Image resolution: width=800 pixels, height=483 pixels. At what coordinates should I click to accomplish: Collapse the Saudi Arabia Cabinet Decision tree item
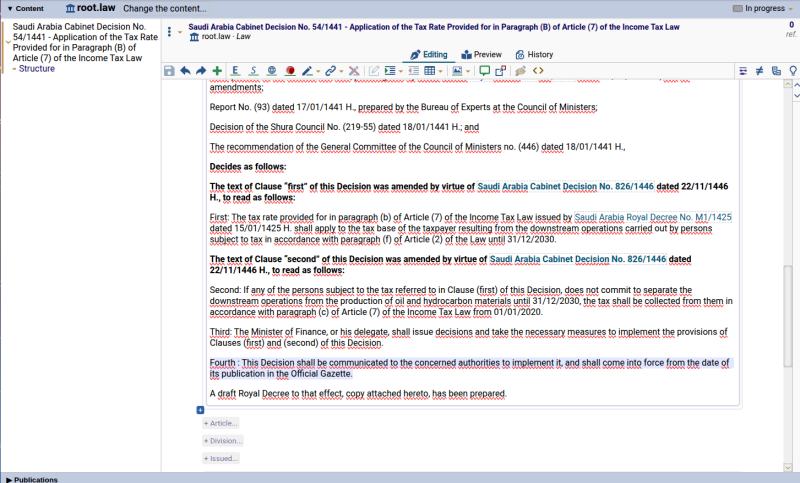[8, 42]
